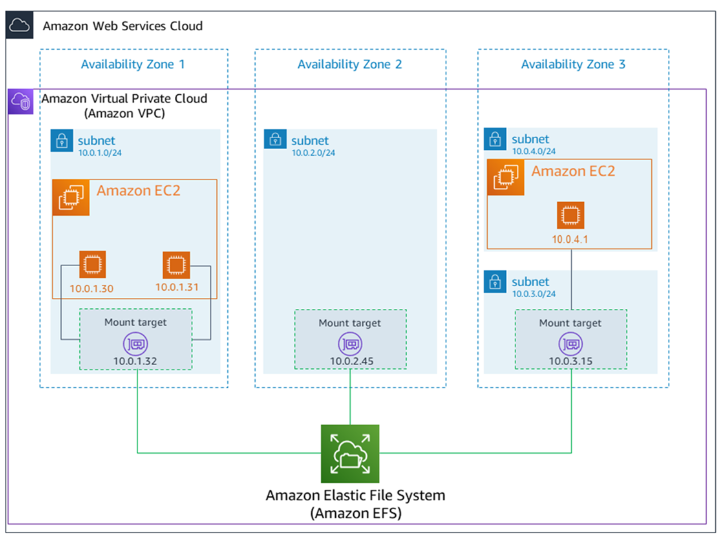Click the mount target icon 10.0.1.32
This screenshot has width=718, height=548.
[x=135, y=344]
